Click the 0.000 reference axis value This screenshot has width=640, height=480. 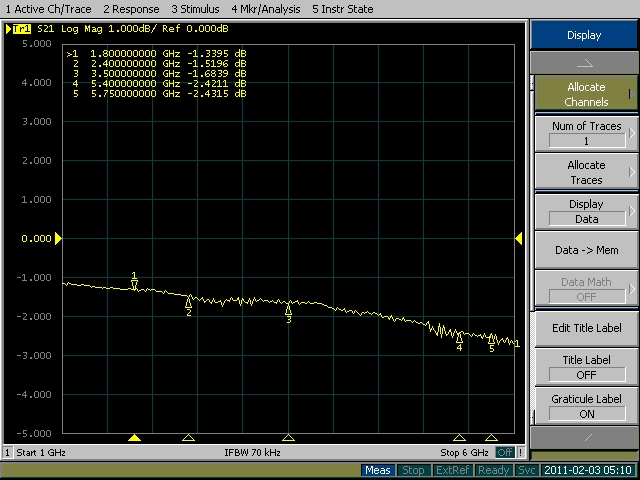coord(36,238)
